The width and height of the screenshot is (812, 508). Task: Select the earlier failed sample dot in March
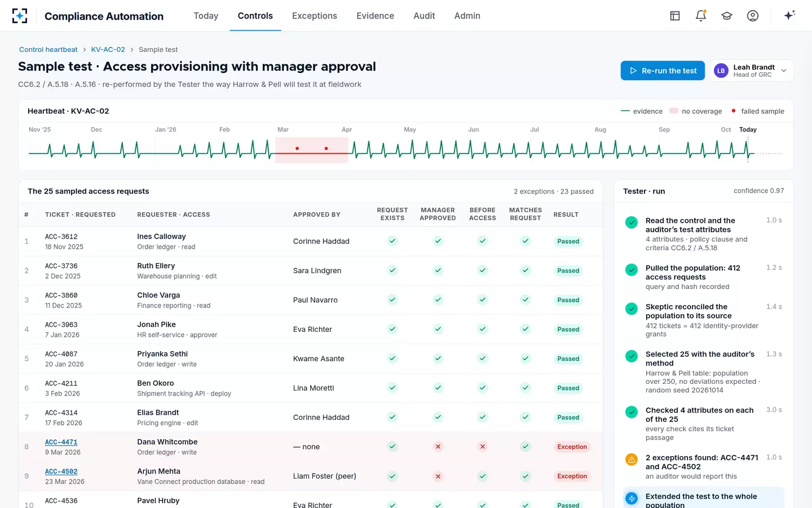pos(297,148)
